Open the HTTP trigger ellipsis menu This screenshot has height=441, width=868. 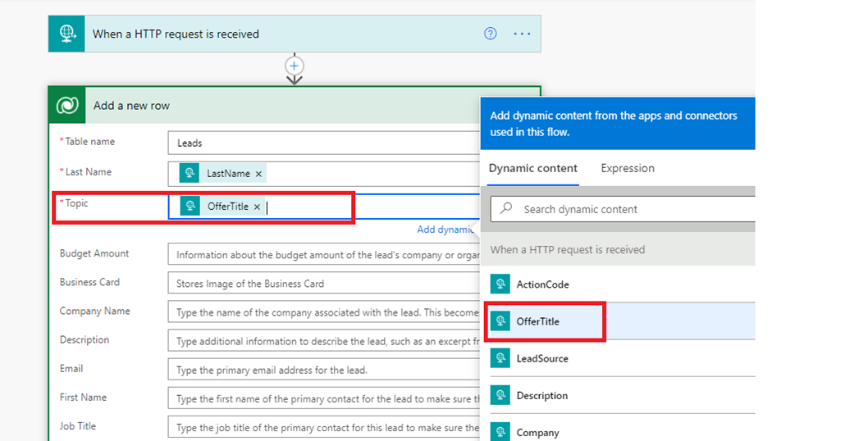coord(522,34)
